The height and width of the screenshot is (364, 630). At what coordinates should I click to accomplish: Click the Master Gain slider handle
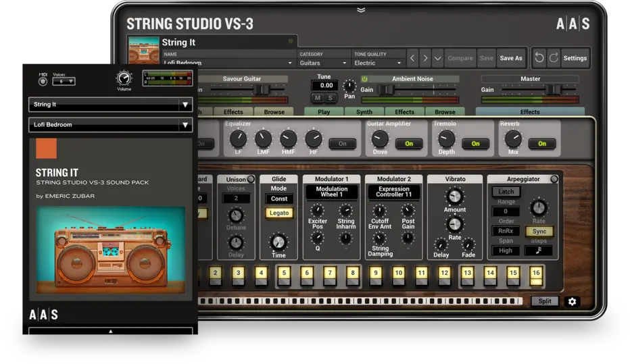(554, 90)
